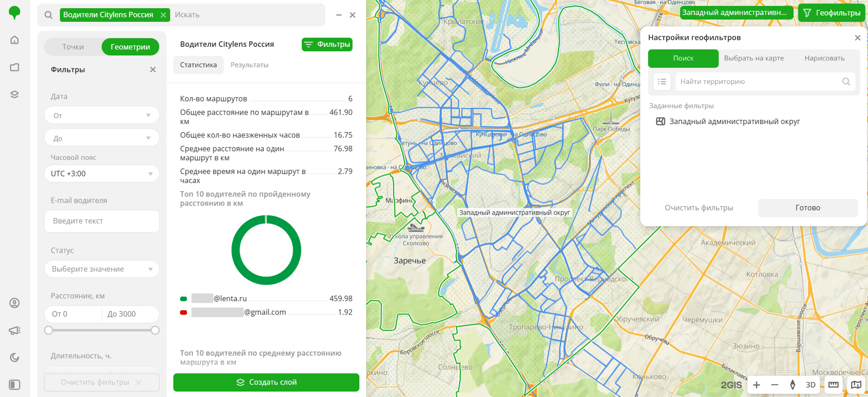
Task: Switch to Точки toggle option
Action: 73,47
